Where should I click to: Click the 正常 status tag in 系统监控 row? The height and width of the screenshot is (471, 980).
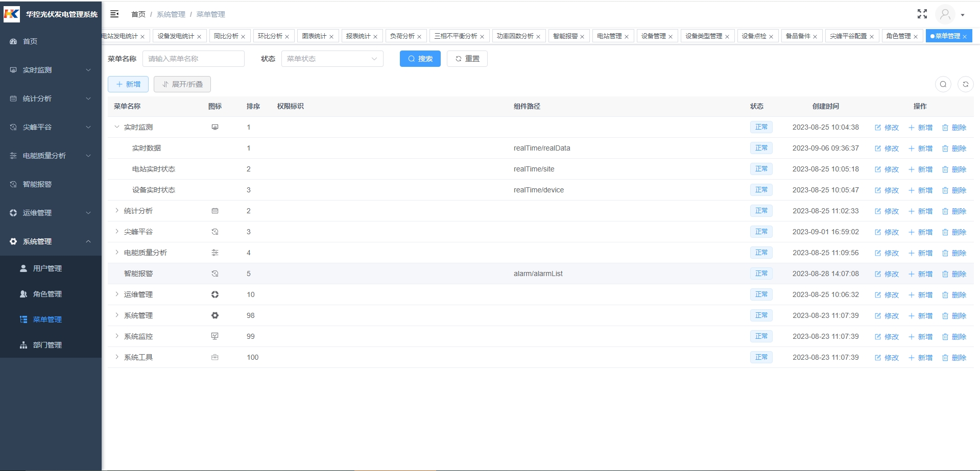761,336
